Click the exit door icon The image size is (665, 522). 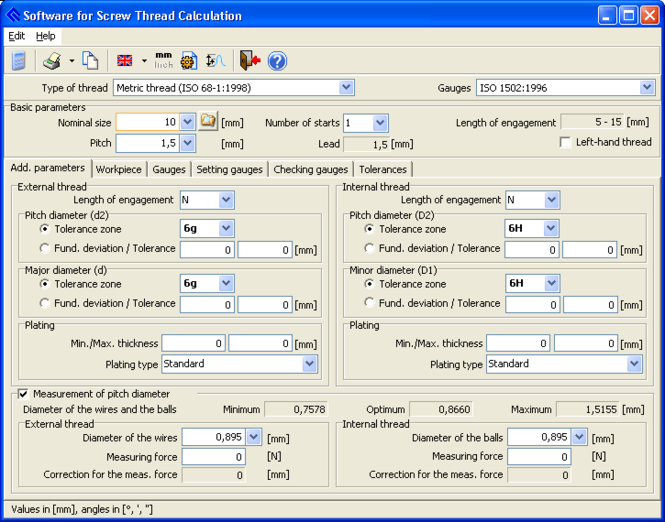point(249,61)
